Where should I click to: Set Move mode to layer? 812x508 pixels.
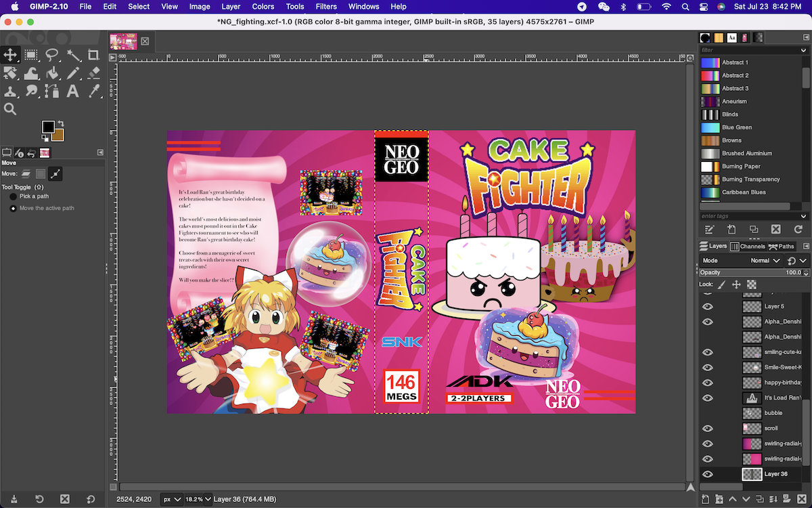pyautogui.click(x=26, y=174)
